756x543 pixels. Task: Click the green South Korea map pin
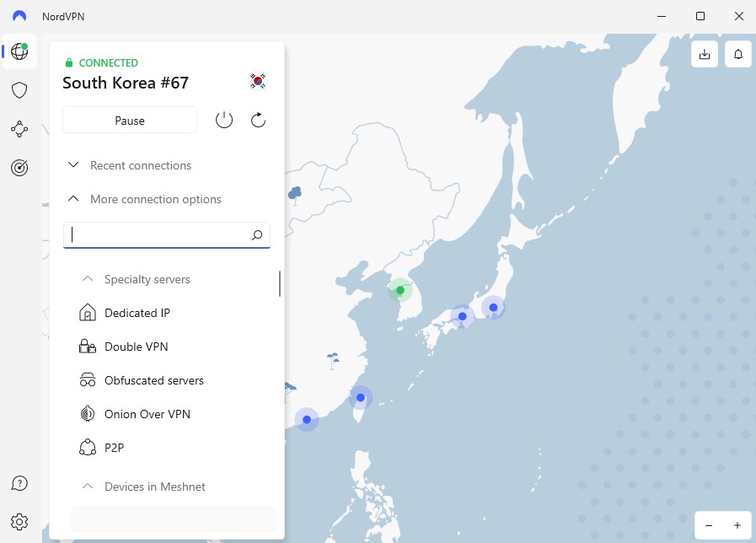click(400, 290)
